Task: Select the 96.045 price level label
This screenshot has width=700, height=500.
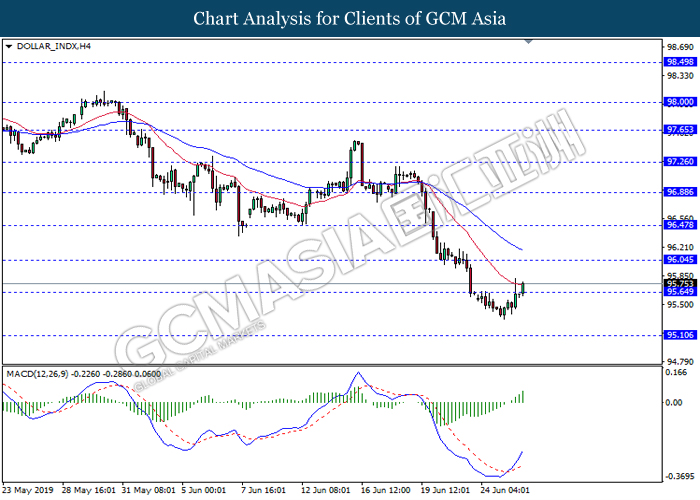Action: click(x=680, y=259)
